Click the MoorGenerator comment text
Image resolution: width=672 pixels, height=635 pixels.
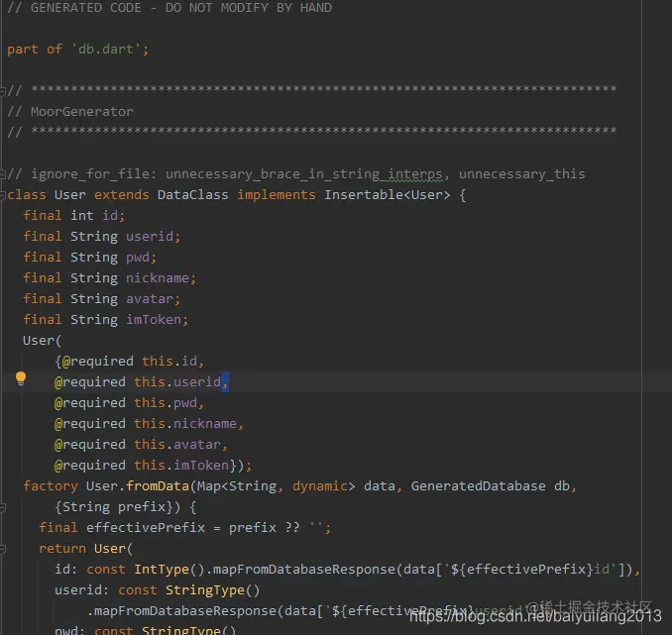(x=82, y=112)
